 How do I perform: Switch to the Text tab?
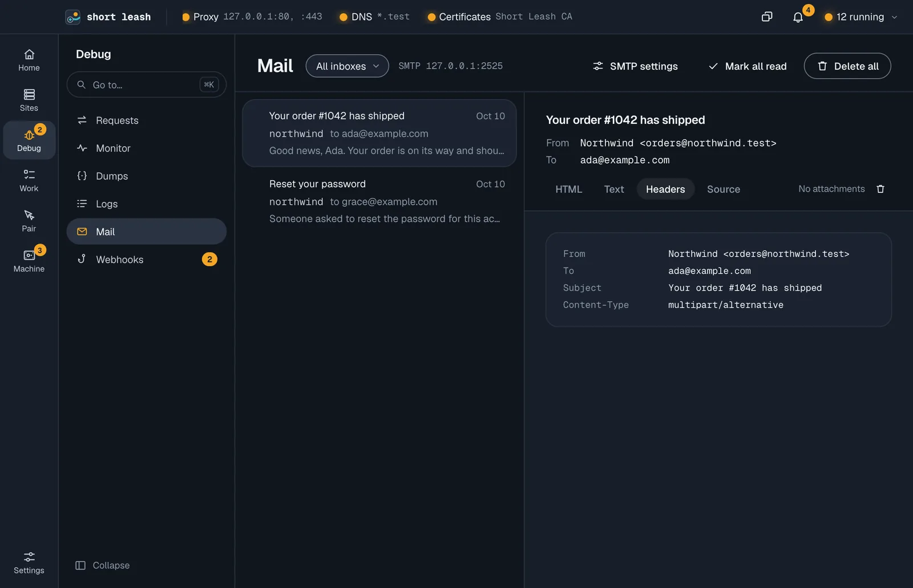click(x=614, y=189)
